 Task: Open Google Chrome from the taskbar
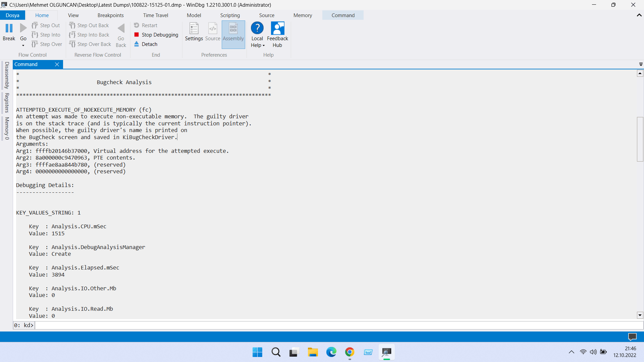(350, 352)
